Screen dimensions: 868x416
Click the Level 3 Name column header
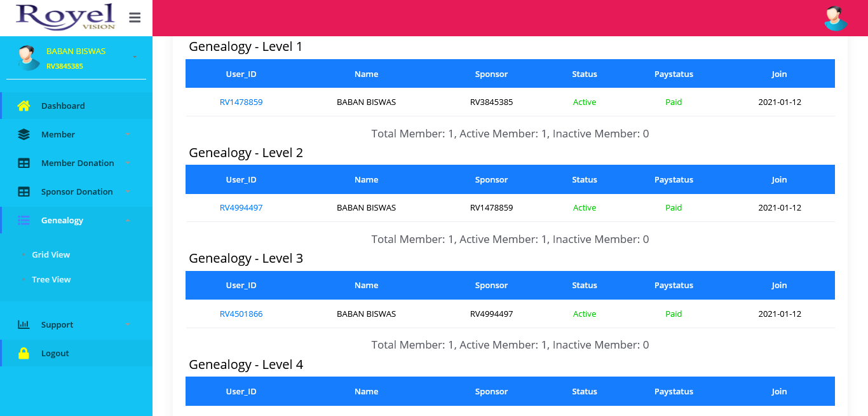tap(366, 286)
